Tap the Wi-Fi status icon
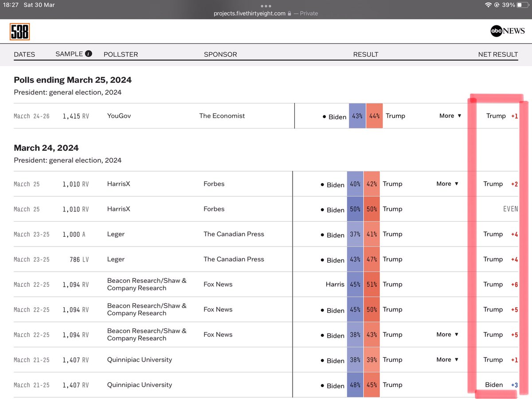This screenshot has width=532, height=399. [489, 5]
